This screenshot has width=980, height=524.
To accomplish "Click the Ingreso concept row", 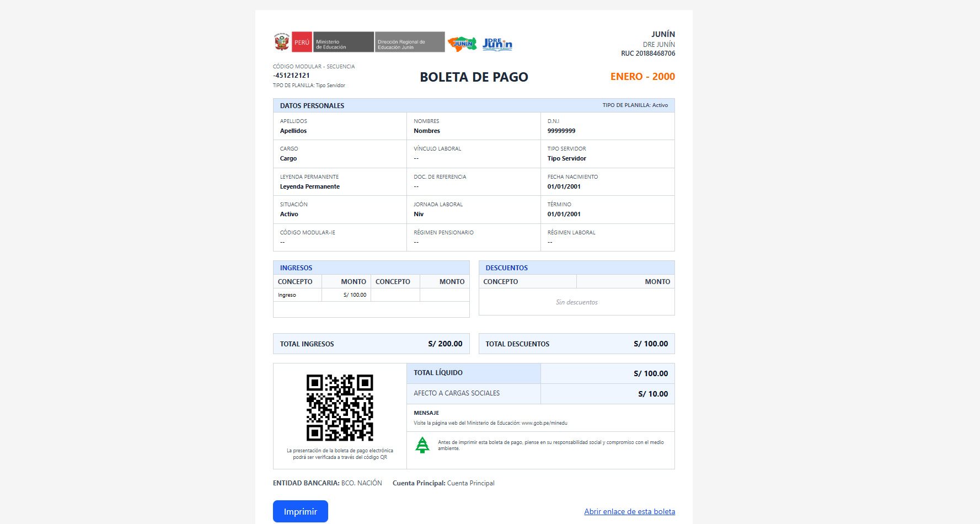I will [287, 295].
